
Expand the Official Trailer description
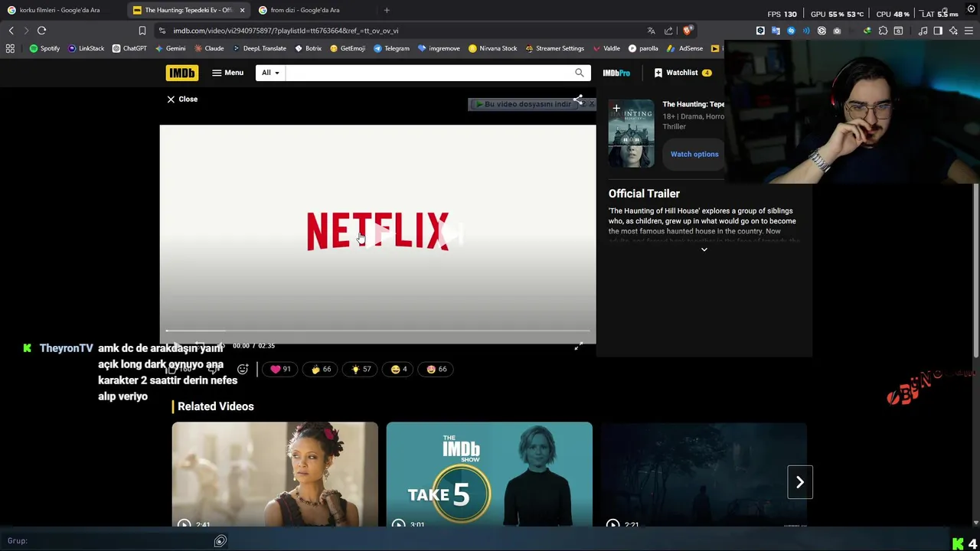pos(704,249)
